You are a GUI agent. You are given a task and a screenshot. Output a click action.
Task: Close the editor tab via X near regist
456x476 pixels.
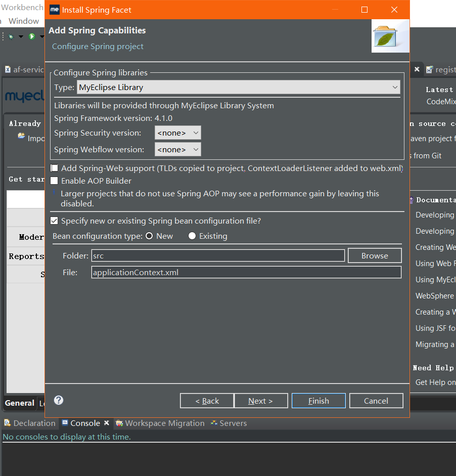[x=417, y=69]
